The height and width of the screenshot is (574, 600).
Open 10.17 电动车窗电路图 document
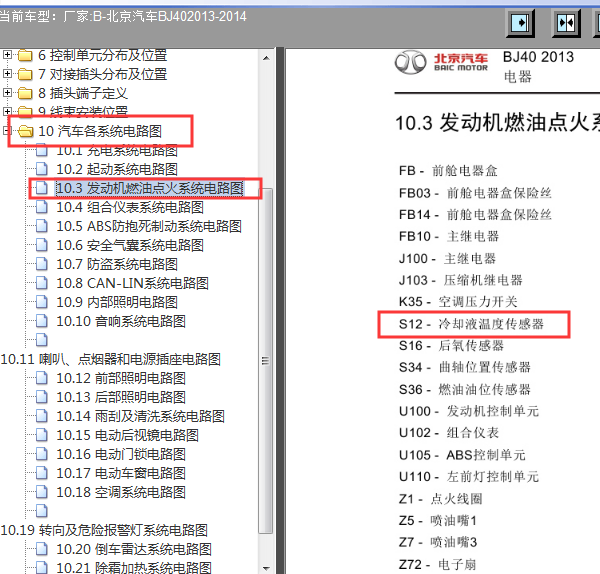[121, 473]
